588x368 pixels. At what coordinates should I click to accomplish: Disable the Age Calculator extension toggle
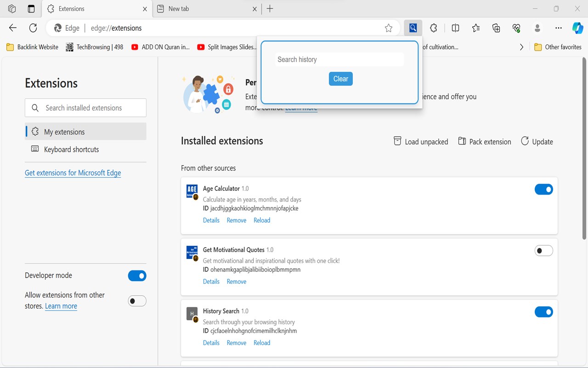coord(544,190)
